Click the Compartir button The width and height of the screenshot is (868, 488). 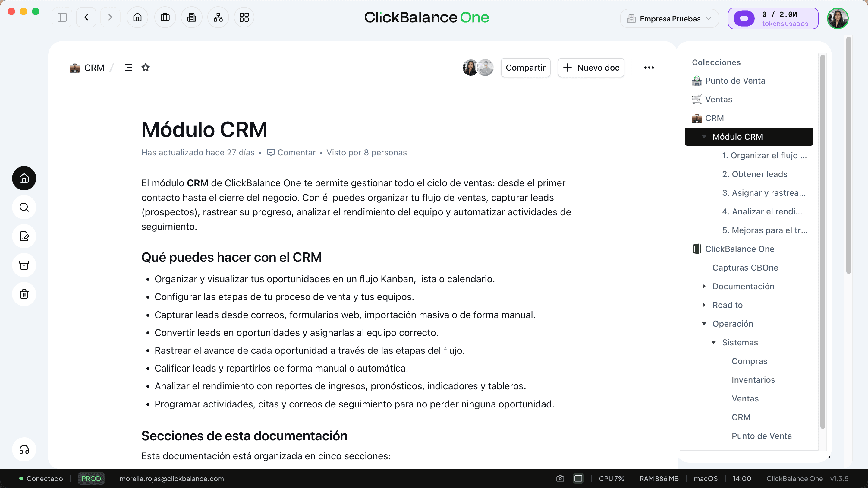[525, 68]
